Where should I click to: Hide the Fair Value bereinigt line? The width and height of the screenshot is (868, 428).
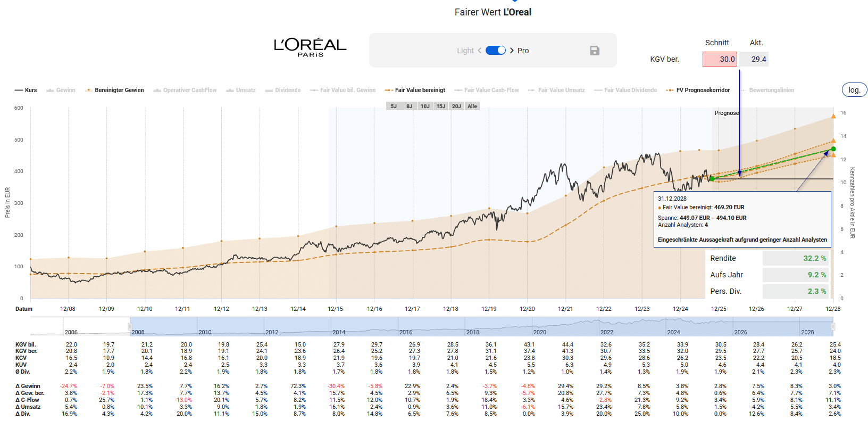(x=415, y=90)
